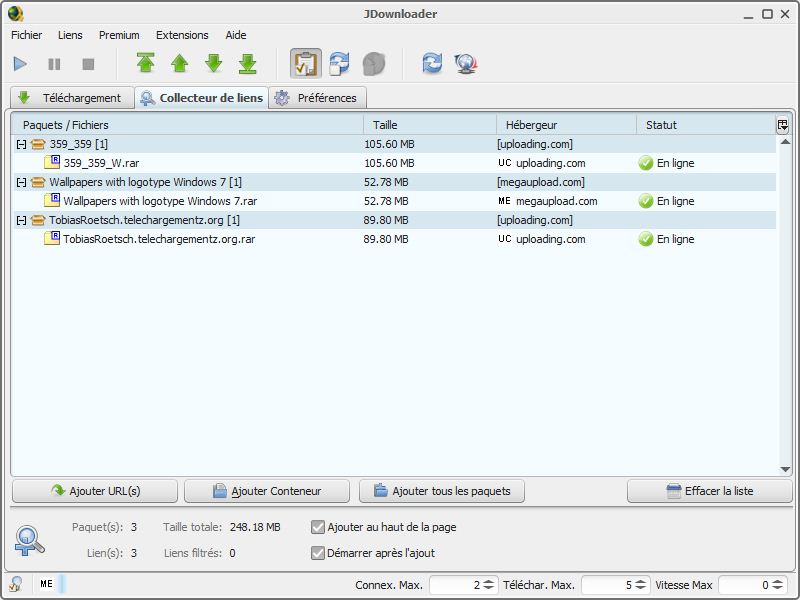This screenshot has width=800, height=600.
Task: Move selection to top with green arrow
Action: click(146, 64)
